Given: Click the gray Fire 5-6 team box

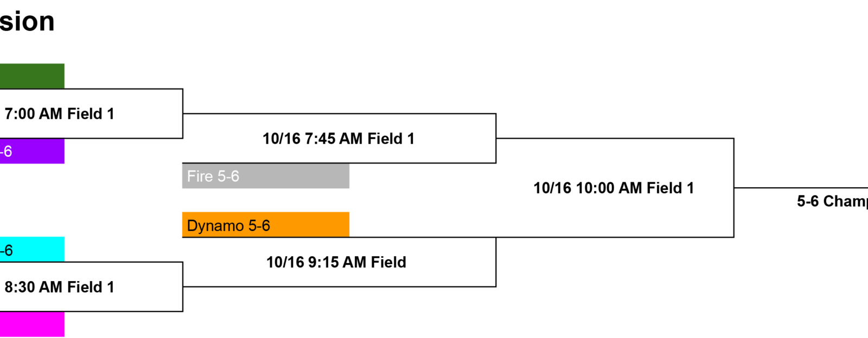Looking at the screenshot, I should pos(266,176).
